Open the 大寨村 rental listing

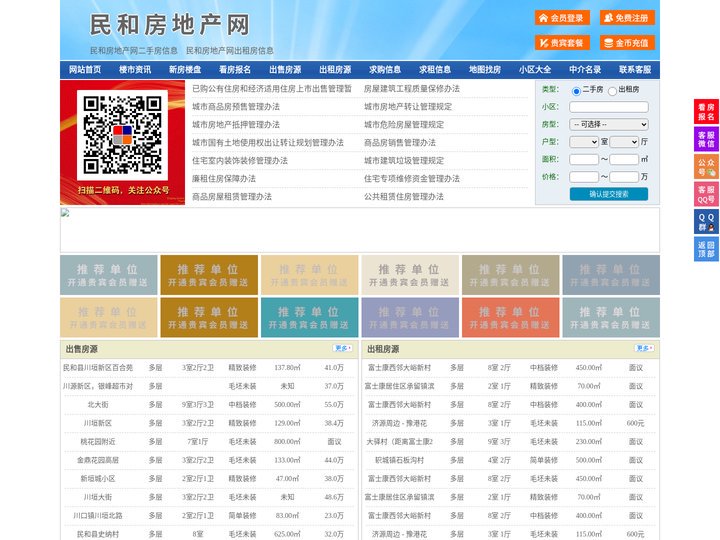(x=399, y=442)
